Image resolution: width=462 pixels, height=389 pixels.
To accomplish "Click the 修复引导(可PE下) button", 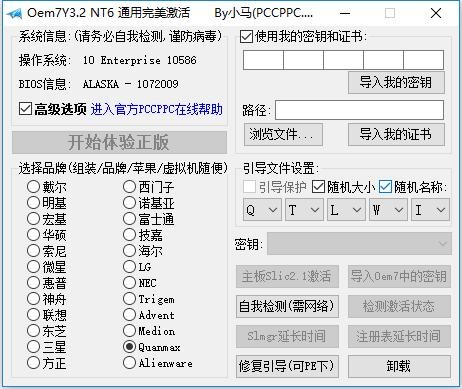I will (287, 366).
